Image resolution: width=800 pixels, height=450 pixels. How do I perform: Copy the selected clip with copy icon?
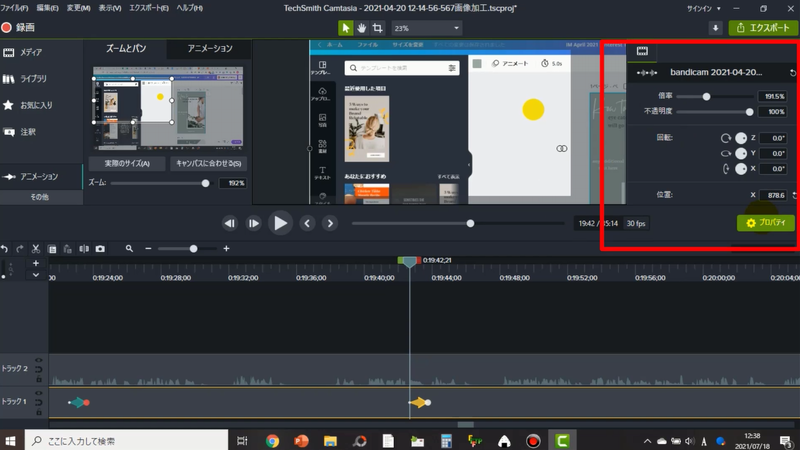(x=52, y=249)
